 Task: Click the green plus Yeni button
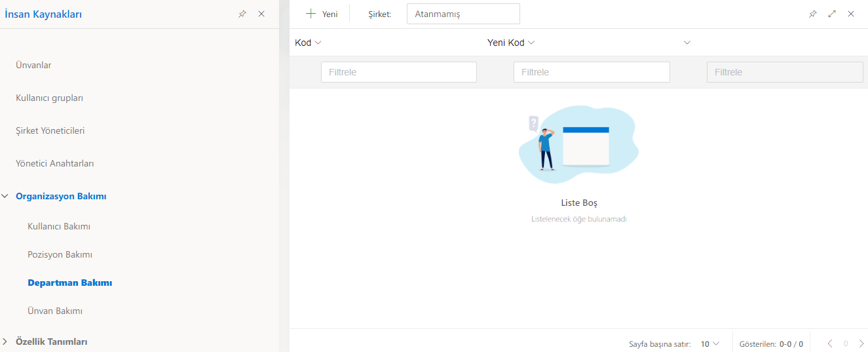click(x=322, y=14)
